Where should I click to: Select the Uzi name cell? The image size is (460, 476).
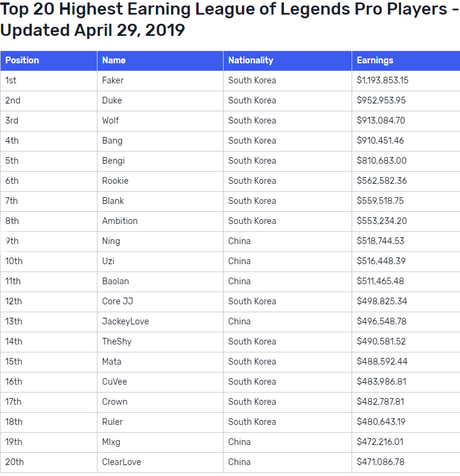(x=160, y=261)
